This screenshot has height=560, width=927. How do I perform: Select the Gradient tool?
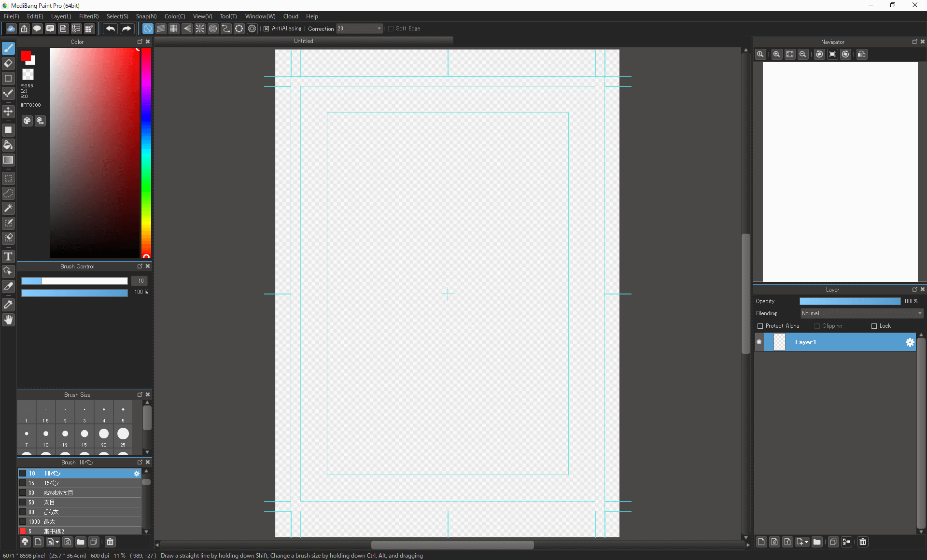pyautogui.click(x=8, y=160)
